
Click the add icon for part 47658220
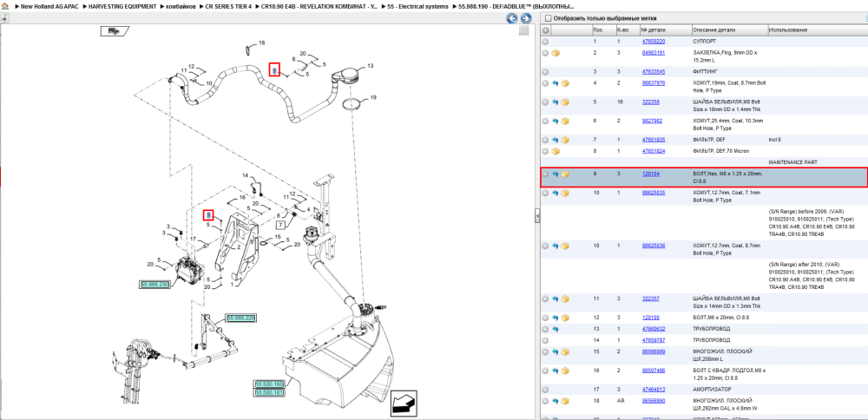545,42
